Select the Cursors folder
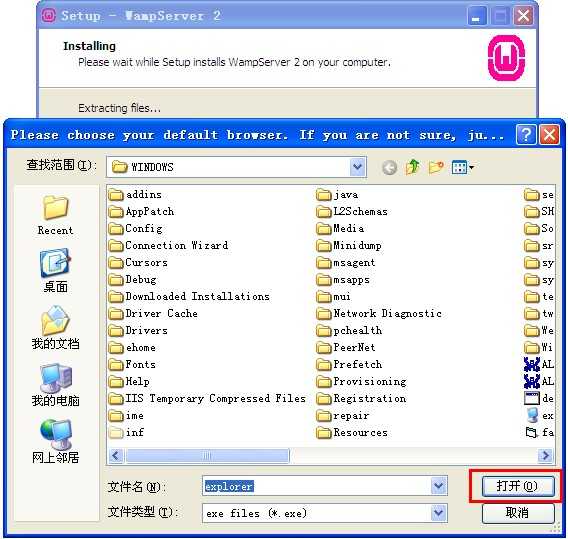This screenshot has height=539, width=568. coord(138,263)
